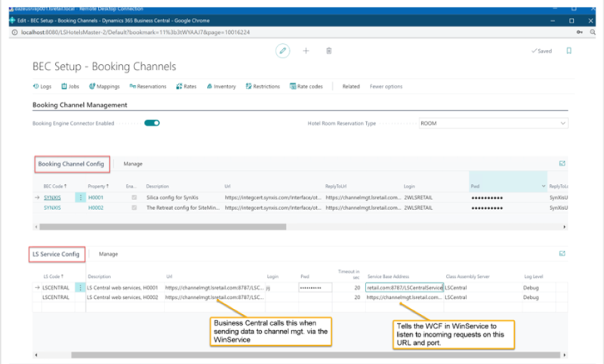Toggle Booking Engine Connector Enabled switch
This screenshot has height=364, width=604.
[x=153, y=123]
